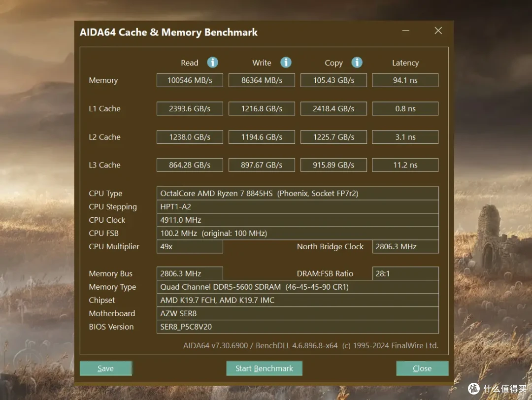This screenshot has width=532, height=400.
Task: Click the Latency column header
Action: pyautogui.click(x=405, y=63)
